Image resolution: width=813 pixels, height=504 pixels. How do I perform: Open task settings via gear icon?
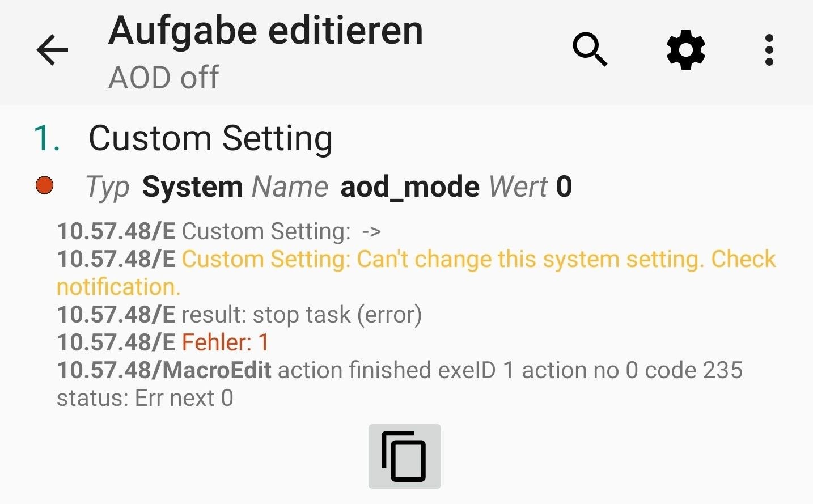click(x=686, y=50)
